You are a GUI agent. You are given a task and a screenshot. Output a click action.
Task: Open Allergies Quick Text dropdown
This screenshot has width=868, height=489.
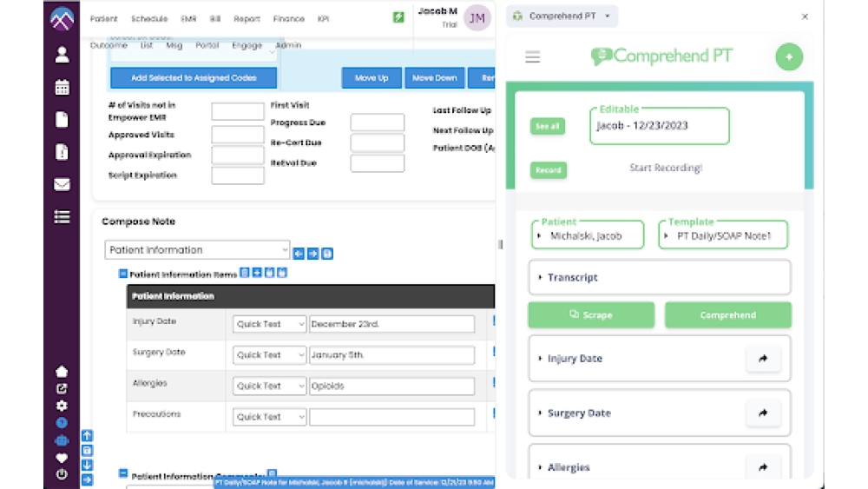[x=269, y=386]
